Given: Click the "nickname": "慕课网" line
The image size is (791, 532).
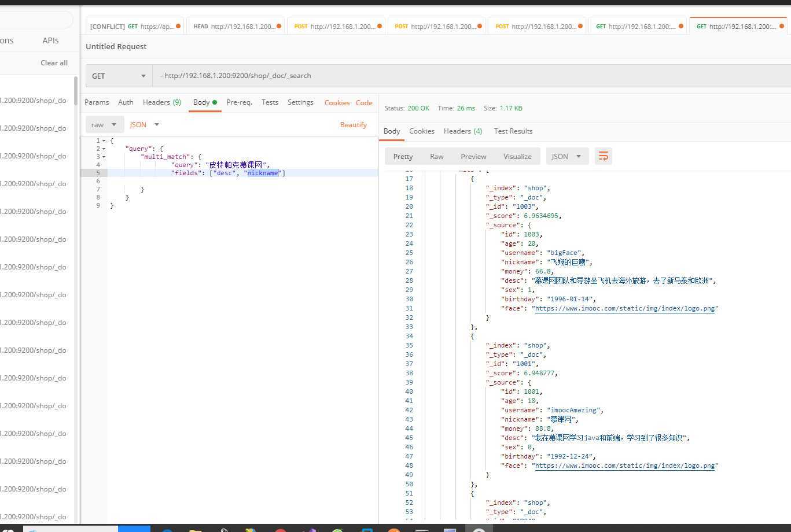Looking at the screenshot, I should pyautogui.click(x=540, y=419).
